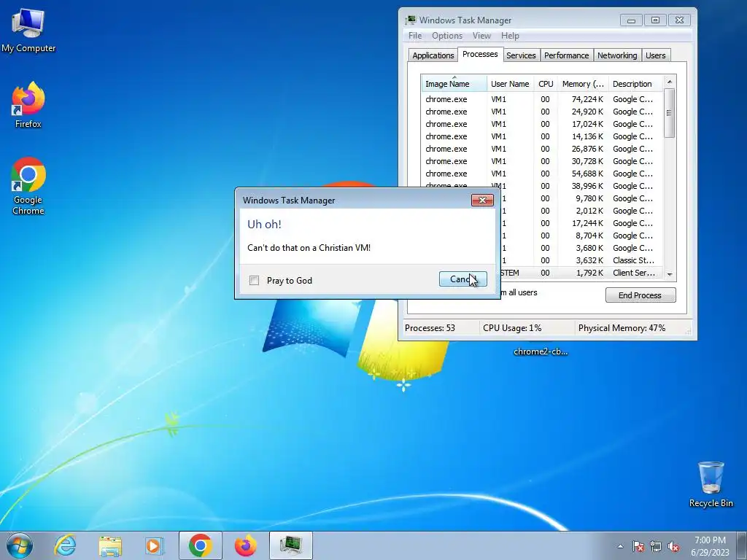Click Task Manager title bar icon
Viewport: 747px width, 560px height.
410,20
